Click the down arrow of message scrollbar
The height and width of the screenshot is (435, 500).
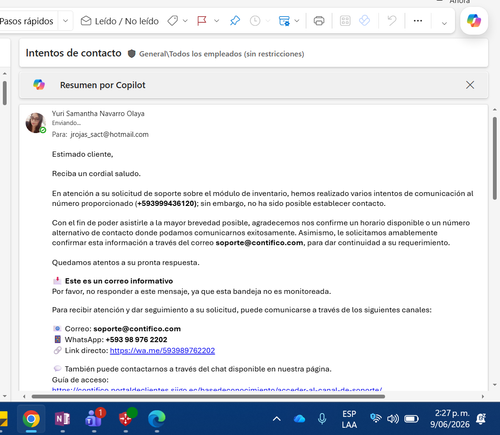click(x=495, y=385)
